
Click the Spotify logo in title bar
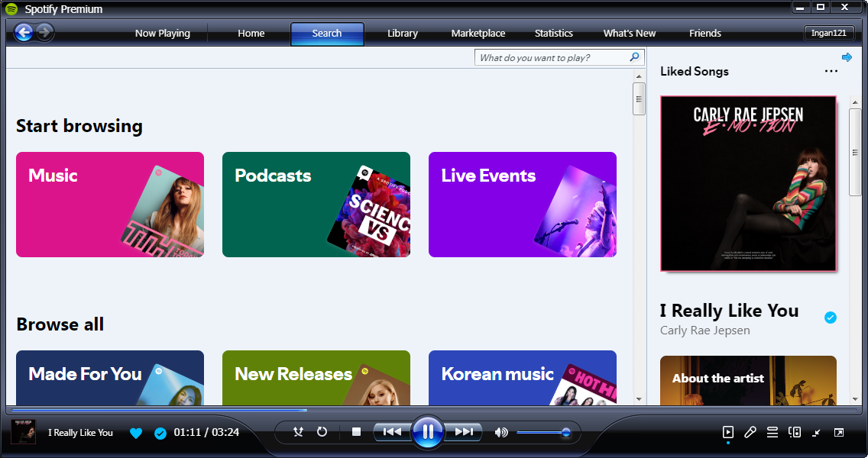click(11, 9)
